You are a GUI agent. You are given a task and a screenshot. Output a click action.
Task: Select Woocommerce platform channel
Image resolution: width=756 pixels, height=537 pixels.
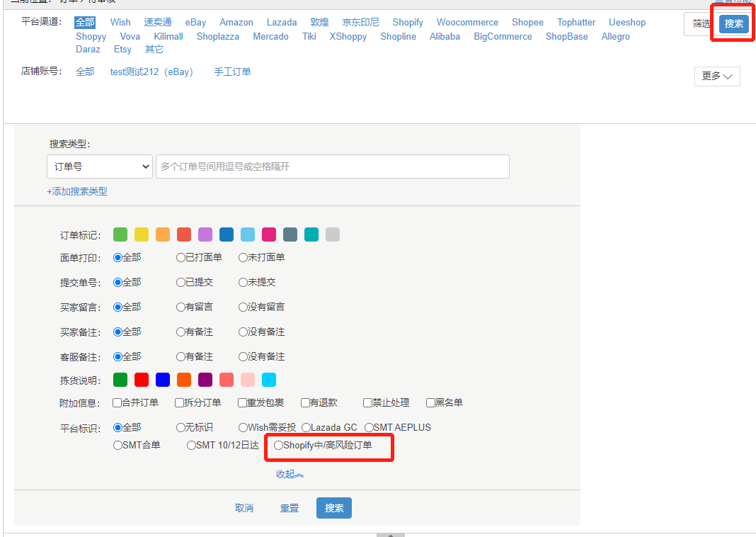467,22
